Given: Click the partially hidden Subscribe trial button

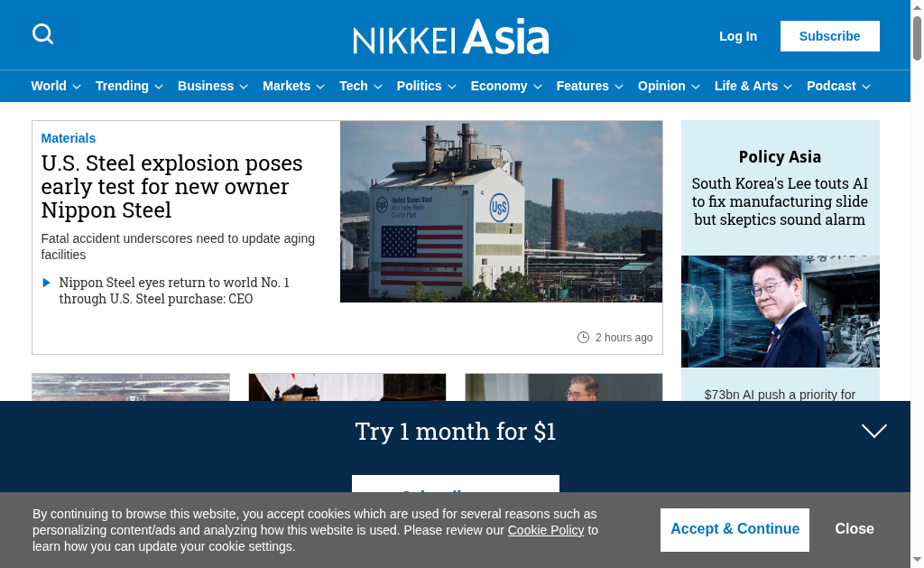Looking at the screenshot, I should click(x=456, y=484).
